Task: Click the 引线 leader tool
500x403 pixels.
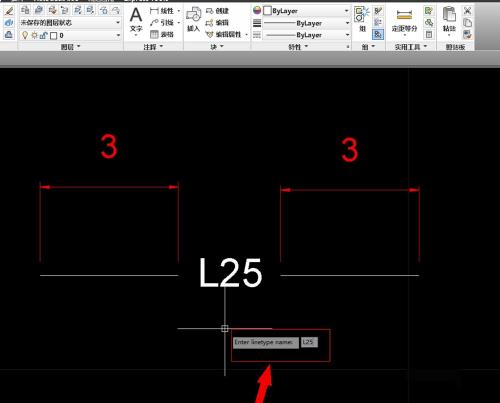Action: (x=162, y=23)
